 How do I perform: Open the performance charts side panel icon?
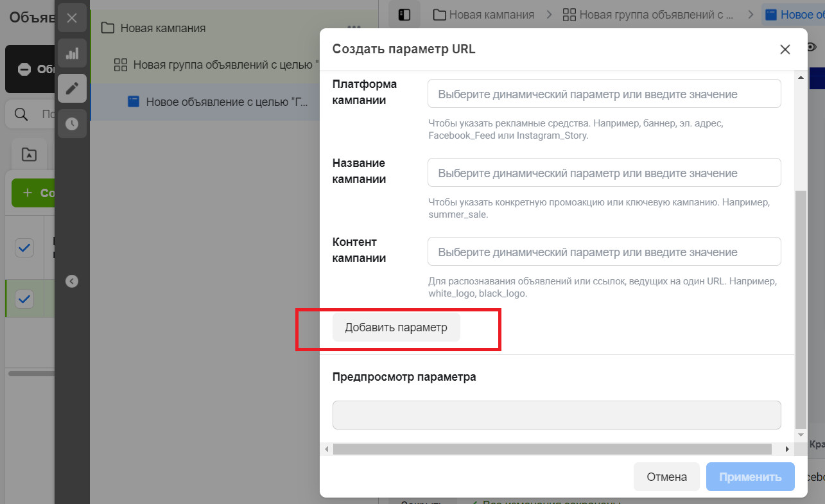click(72, 53)
